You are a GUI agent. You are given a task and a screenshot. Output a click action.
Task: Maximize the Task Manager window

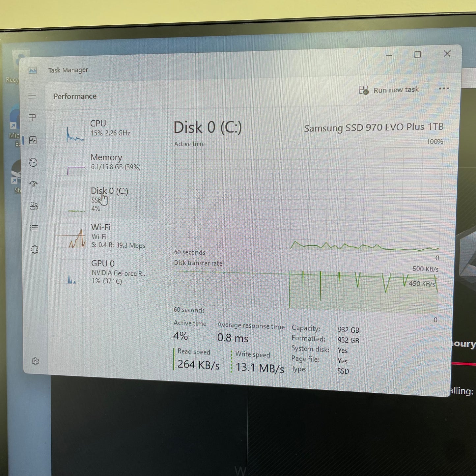[x=418, y=55]
